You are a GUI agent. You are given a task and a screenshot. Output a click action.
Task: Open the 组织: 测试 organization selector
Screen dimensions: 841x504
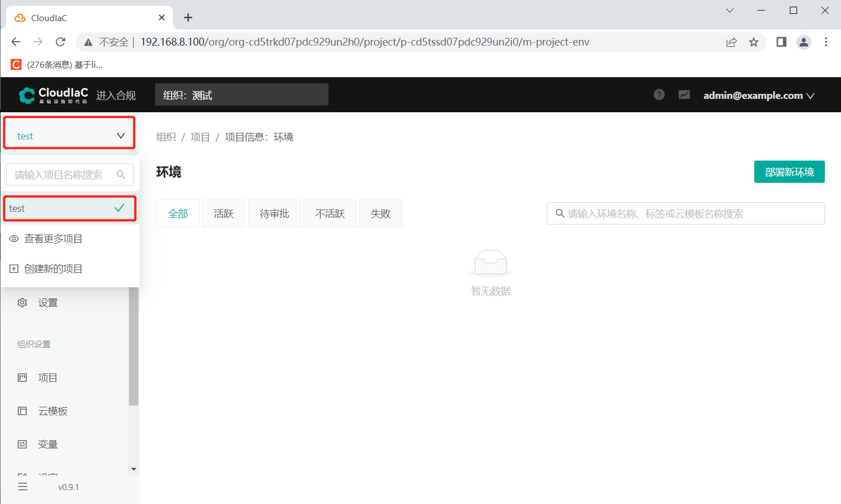pos(241,94)
